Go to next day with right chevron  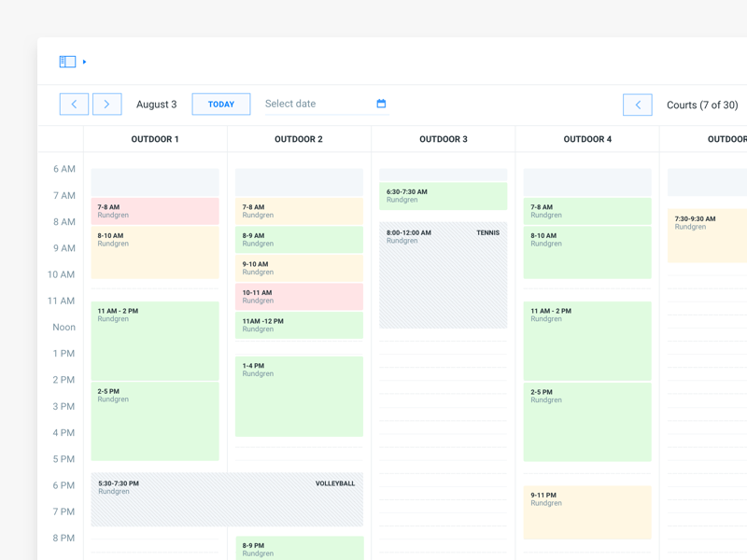106,105
